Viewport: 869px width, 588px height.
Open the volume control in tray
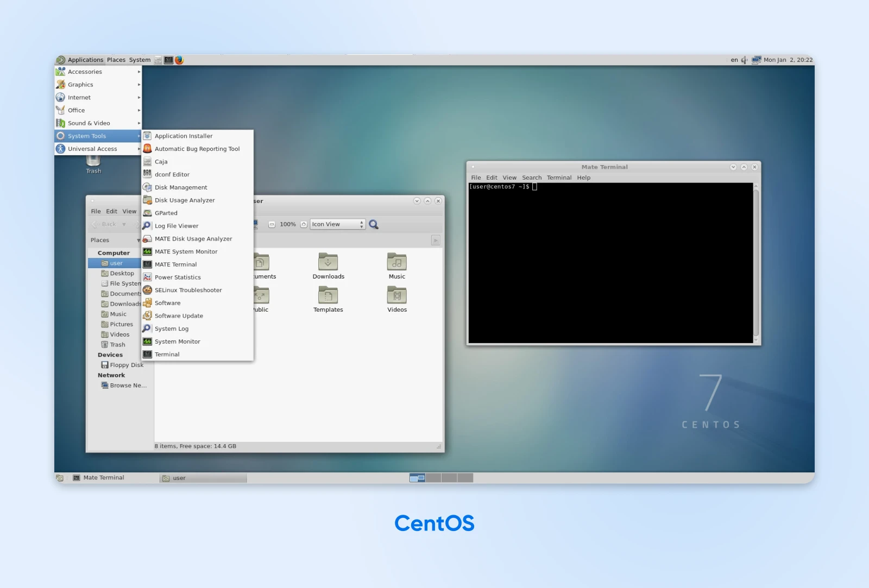point(744,60)
